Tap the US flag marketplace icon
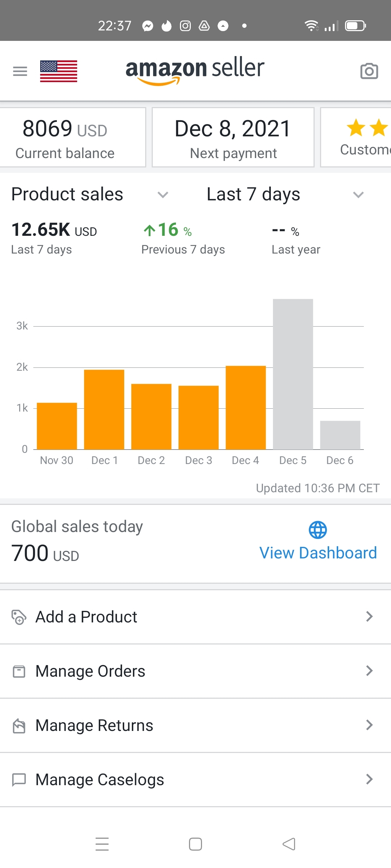Image resolution: width=391 pixels, height=868 pixels. click(59, 71)
